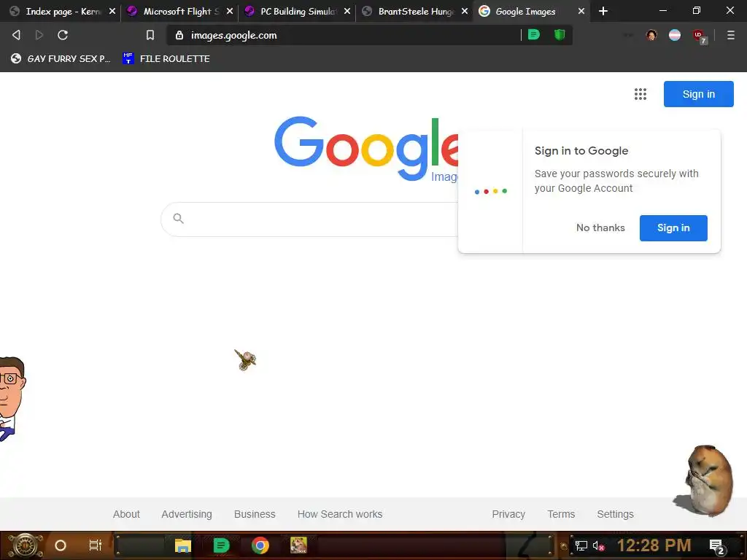Image resolution: width=747 pixels, height=560 pixels.
Task: Open the steampunk Start button
Action: (26, 545)
